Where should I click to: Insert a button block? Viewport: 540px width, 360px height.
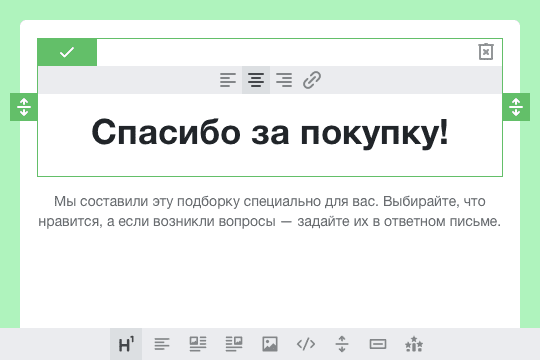tap(378, 344)
